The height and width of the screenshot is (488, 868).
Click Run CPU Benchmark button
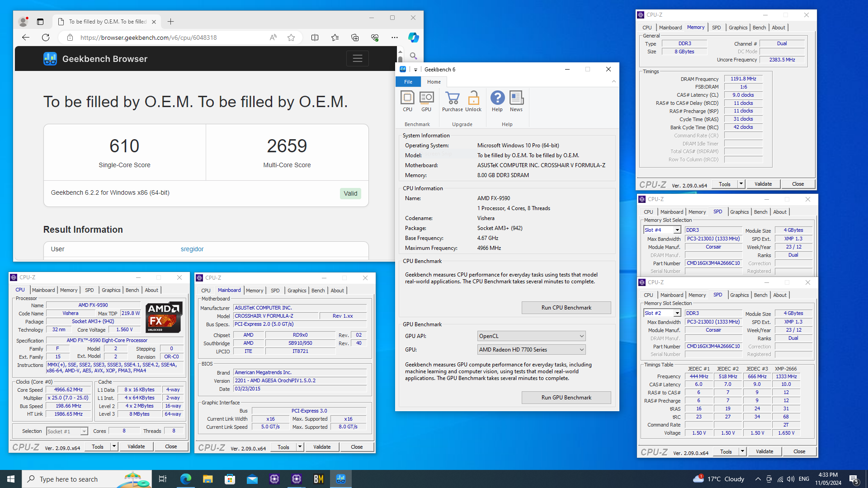[566, 308]
